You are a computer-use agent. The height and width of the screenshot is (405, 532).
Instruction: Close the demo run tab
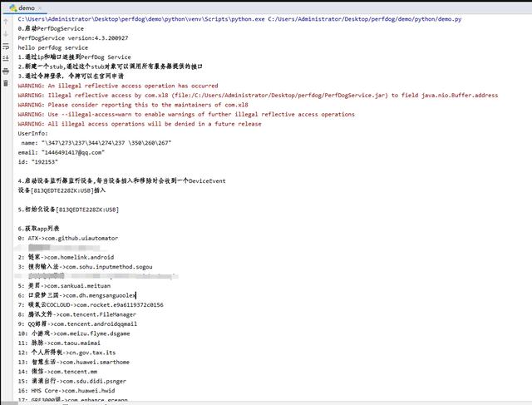click(x=40, y=7)
